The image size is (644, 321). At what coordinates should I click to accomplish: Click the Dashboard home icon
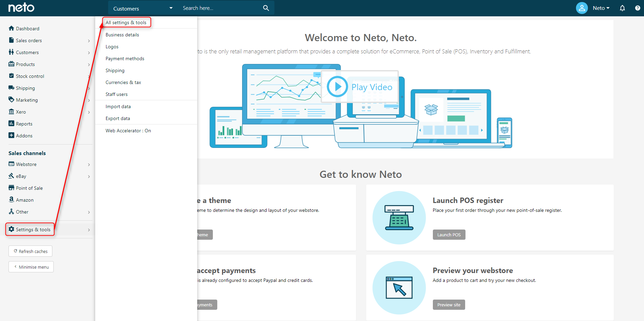point(11,28)
